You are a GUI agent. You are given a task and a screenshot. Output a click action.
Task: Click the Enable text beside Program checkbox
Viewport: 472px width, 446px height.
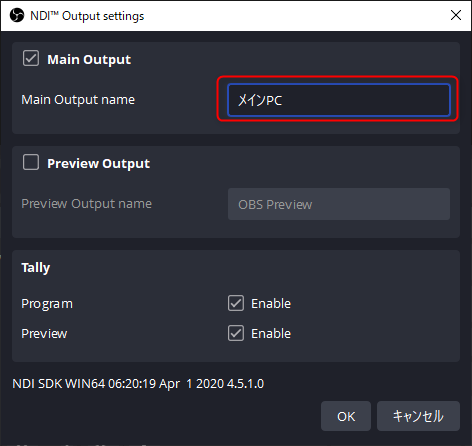(271, 303)
